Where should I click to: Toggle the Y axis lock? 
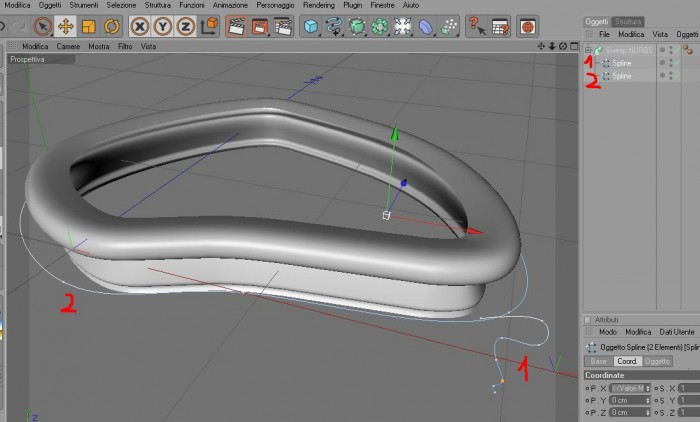click(x=162, y=26)
